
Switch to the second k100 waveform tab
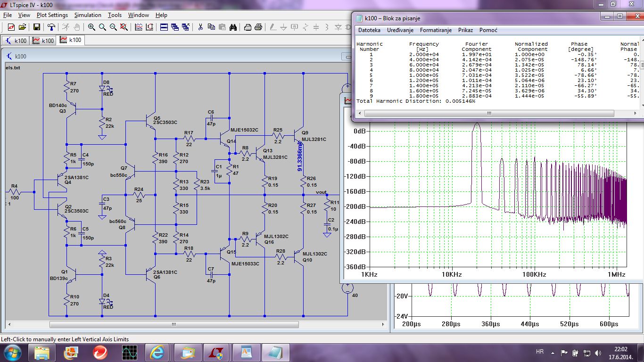pyautogui.click(x=43, y=41)
